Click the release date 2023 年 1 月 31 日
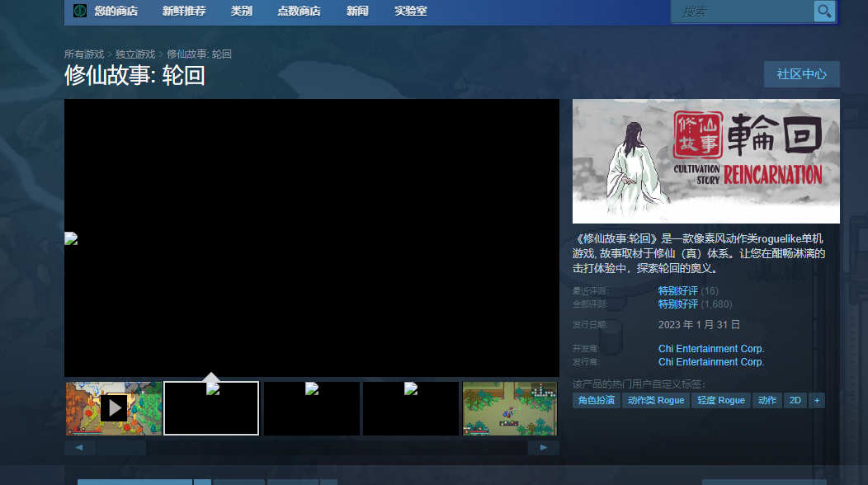Image resolution: width=868 pixels, height=485 pixels. click(699, 325)
